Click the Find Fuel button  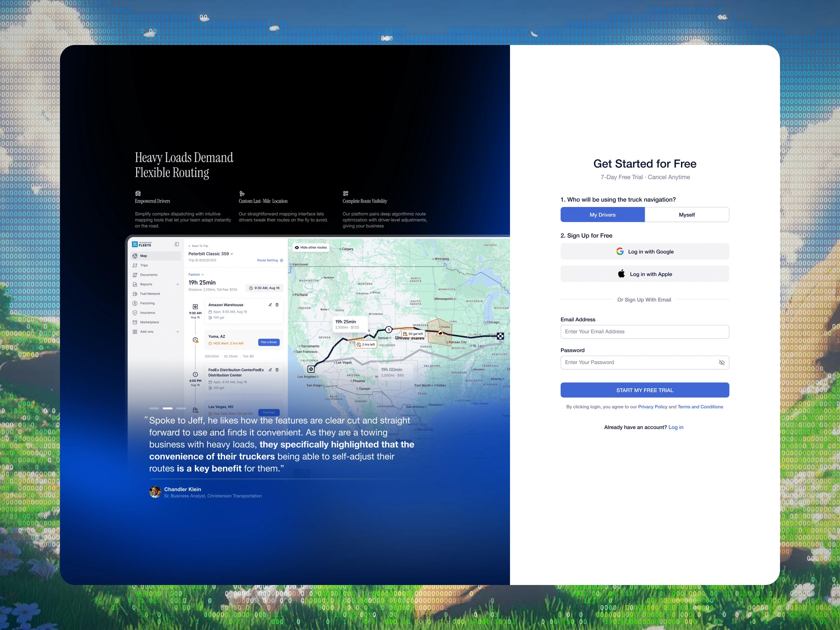(x=269, y=412)
